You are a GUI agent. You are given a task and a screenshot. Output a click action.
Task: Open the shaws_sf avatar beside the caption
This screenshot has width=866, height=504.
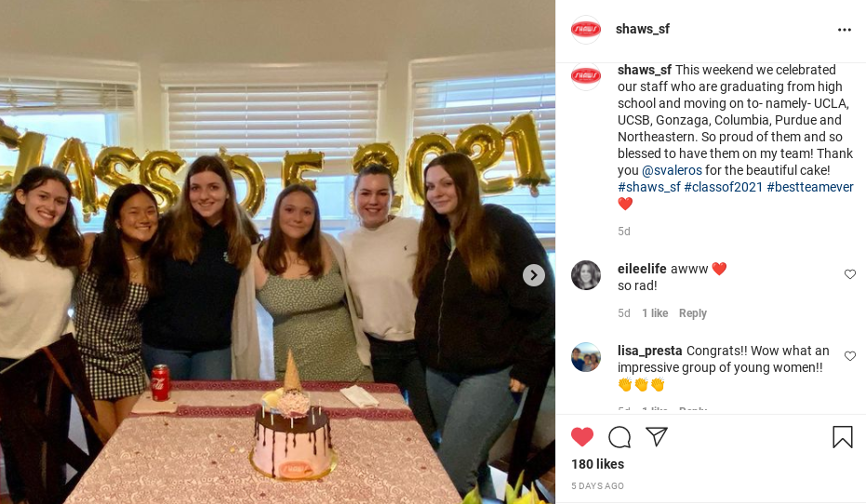click(x=585, y=75)
